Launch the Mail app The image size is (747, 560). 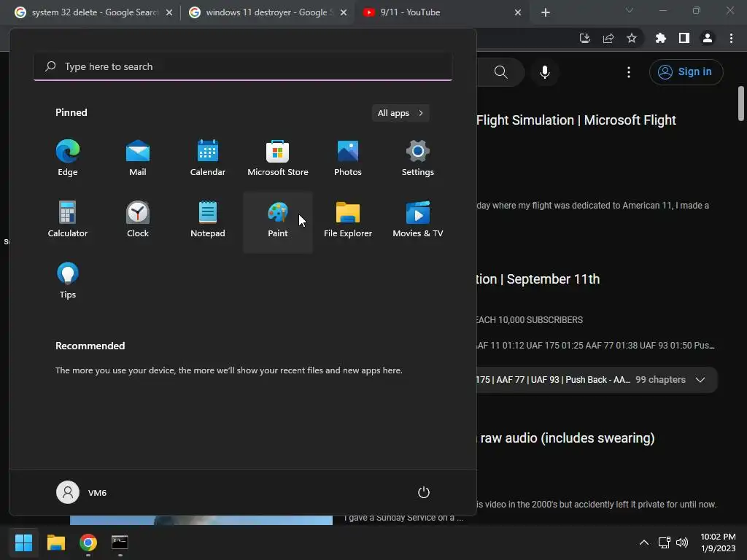pos(138,158)
